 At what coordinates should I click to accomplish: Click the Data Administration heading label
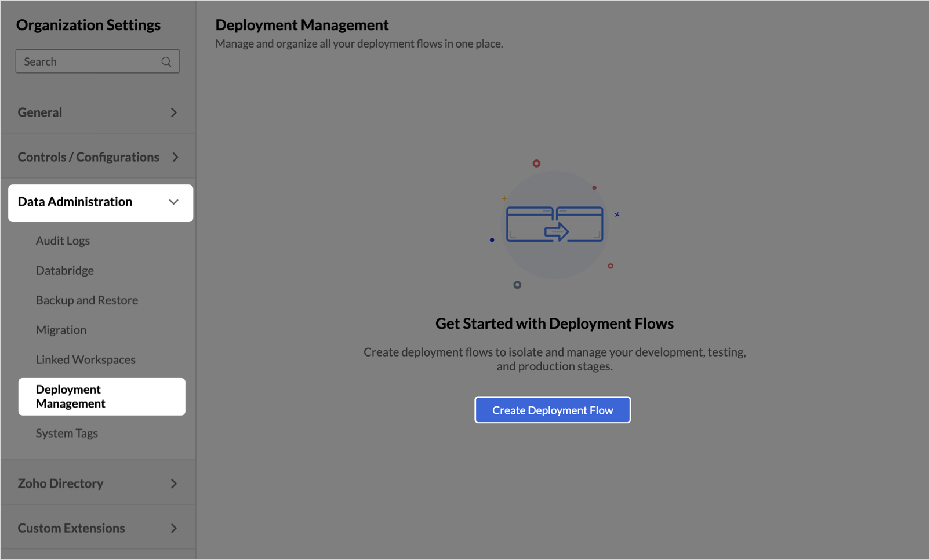click(x=75, y=202)
